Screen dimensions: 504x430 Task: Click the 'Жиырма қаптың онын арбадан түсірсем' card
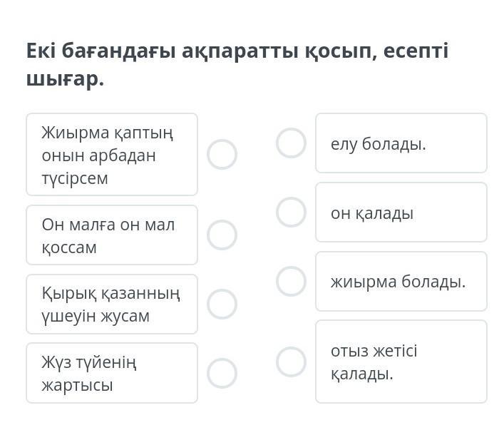112,154
